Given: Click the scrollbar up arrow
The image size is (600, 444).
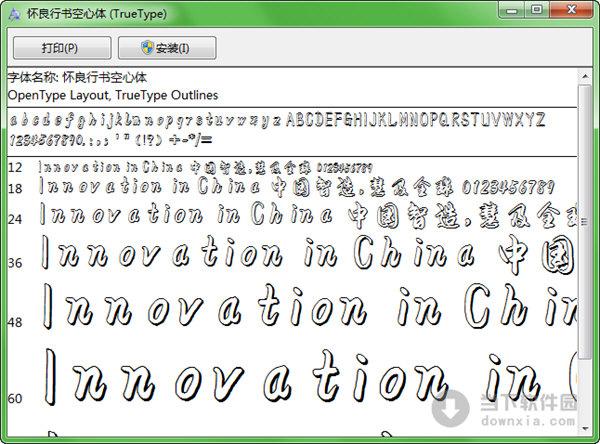Looking at the screenshot, I should [585, 77].
